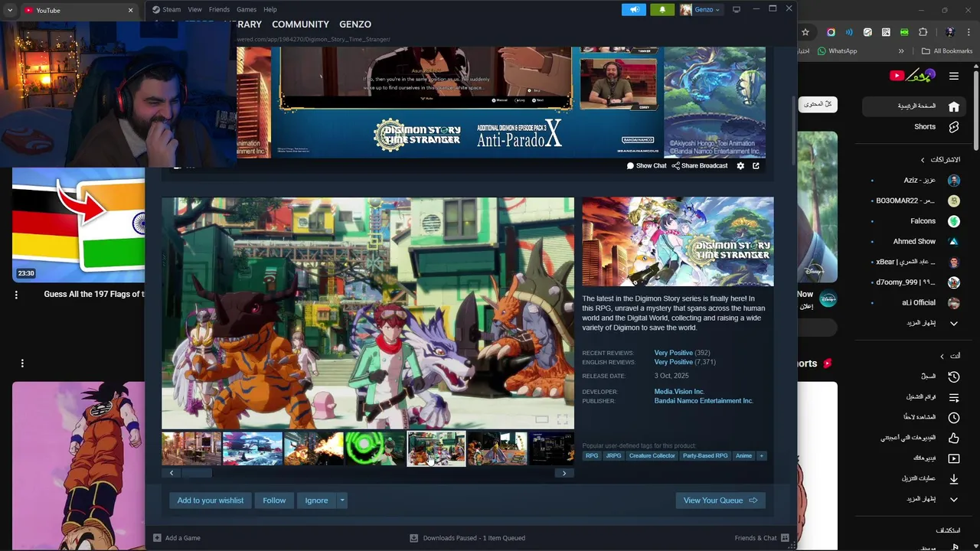Toggle theater mode on screenshot viewer
980x551 pixels.
tap(542, 419)
